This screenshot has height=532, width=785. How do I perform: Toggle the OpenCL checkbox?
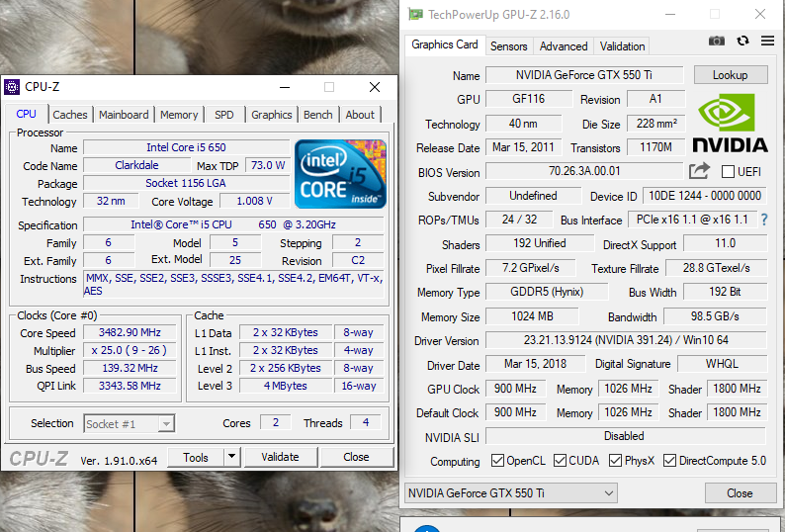coord(497,461)
